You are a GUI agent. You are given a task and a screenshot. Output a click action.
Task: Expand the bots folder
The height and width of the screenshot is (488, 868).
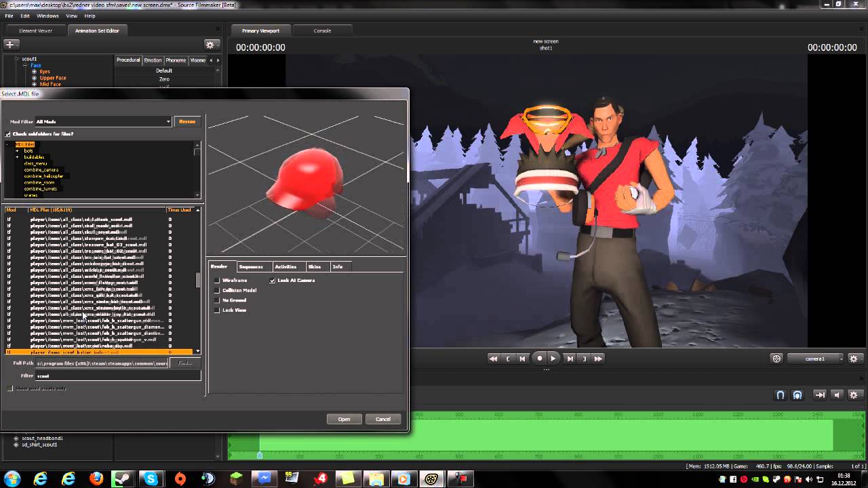pos(18,150)
